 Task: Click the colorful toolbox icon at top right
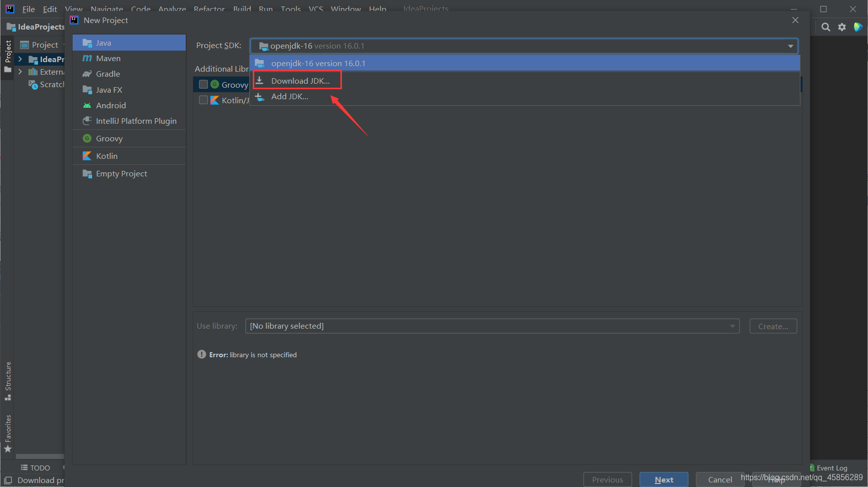pos(858,27)
